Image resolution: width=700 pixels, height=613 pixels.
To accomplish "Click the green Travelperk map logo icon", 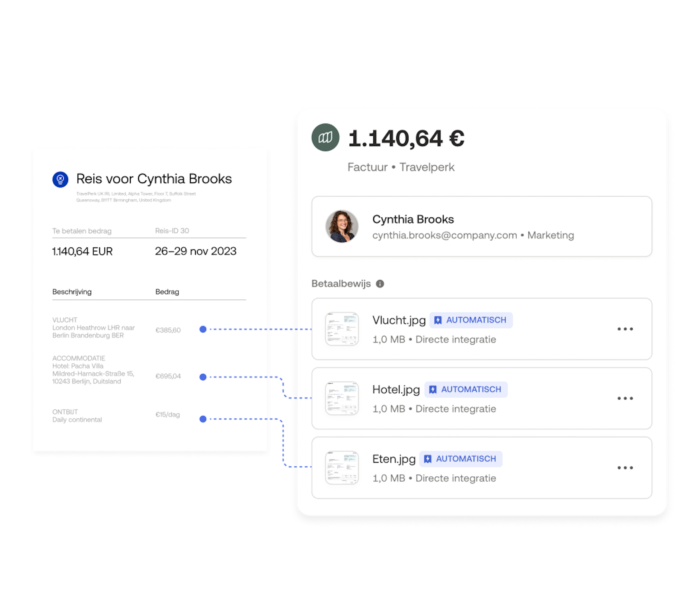I will pyautogui.click(x=325, y=138).
